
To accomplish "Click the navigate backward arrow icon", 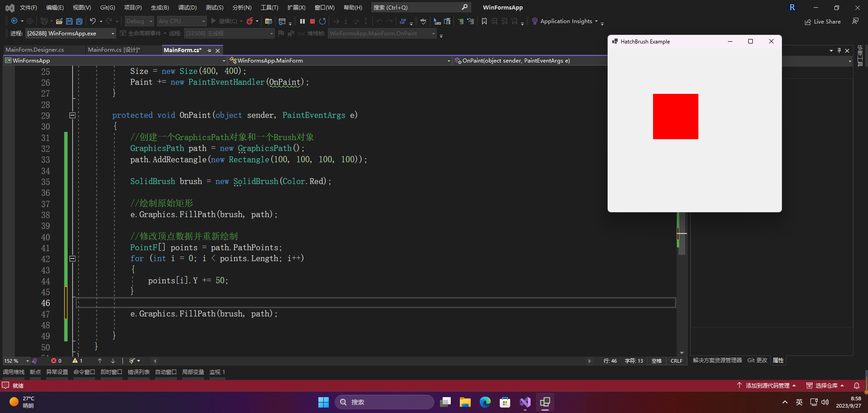I will click(15, 21).
